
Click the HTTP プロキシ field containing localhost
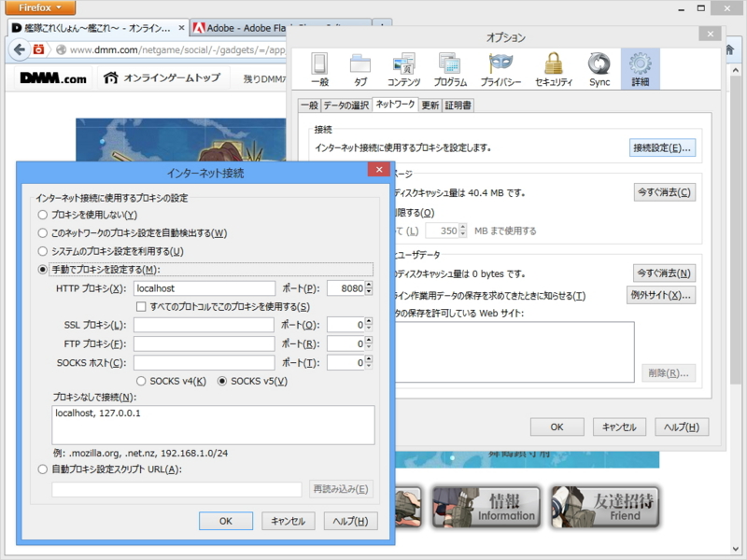[x=204, y=288]
